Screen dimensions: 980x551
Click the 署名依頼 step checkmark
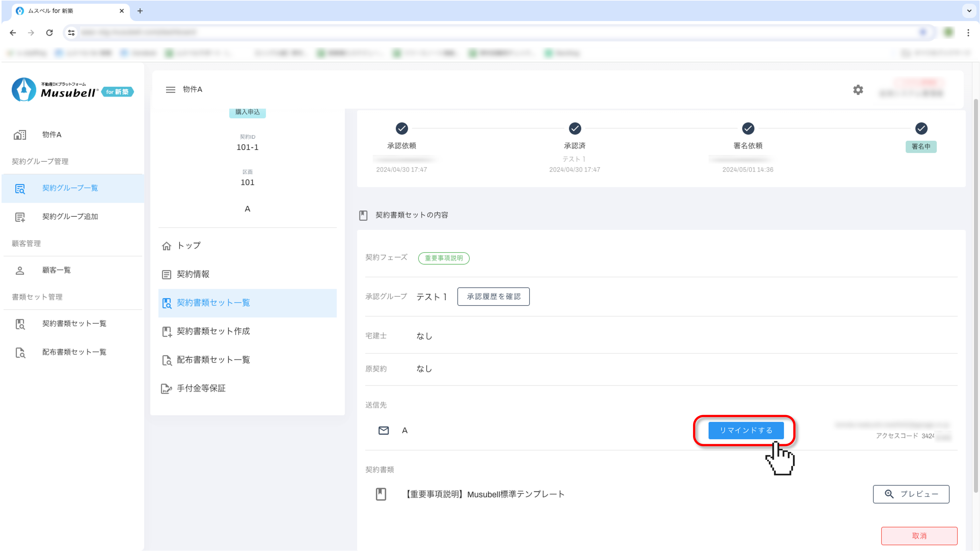[748, 129]
